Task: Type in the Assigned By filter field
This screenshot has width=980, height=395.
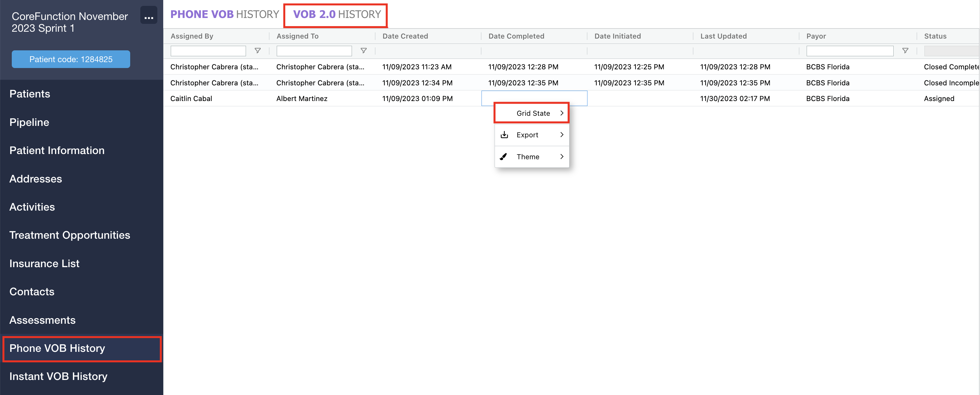Action: point(208,51)
